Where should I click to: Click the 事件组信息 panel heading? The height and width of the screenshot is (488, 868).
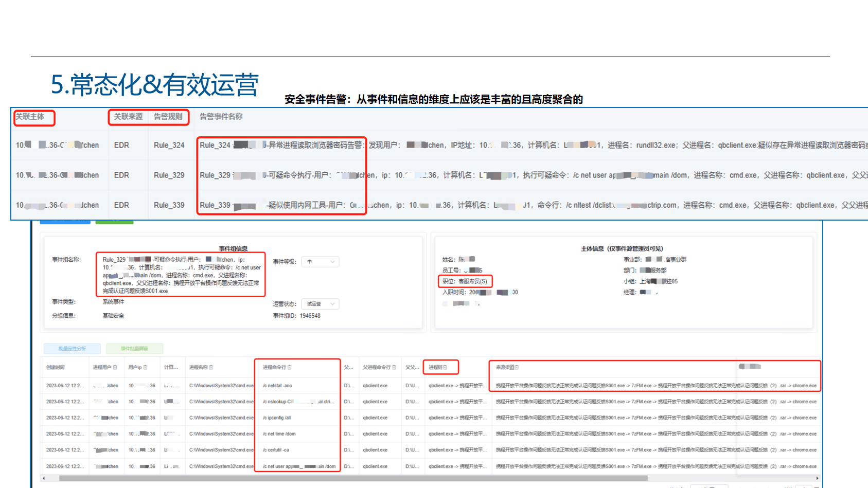(233, 249)
